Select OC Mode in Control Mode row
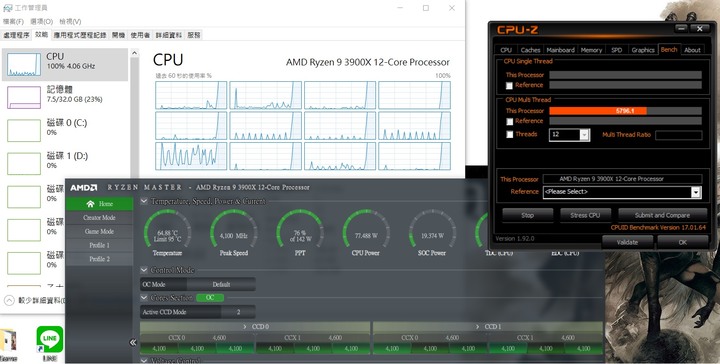 [163, 285]
